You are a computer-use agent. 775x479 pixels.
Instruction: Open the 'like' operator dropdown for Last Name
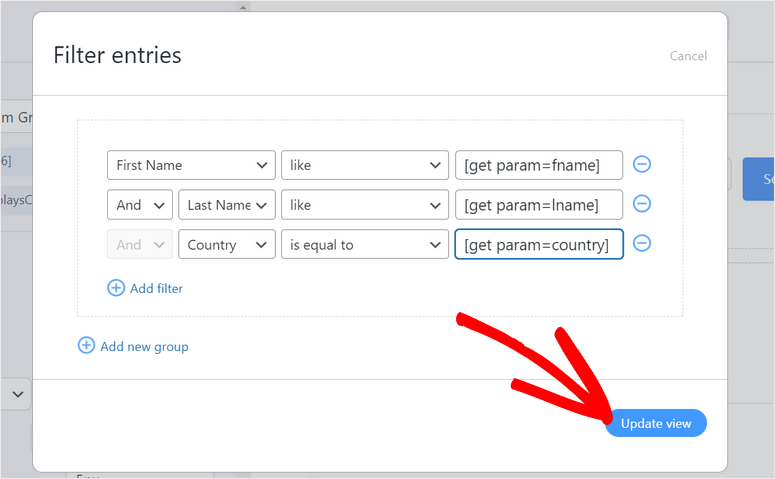[365, 205]
